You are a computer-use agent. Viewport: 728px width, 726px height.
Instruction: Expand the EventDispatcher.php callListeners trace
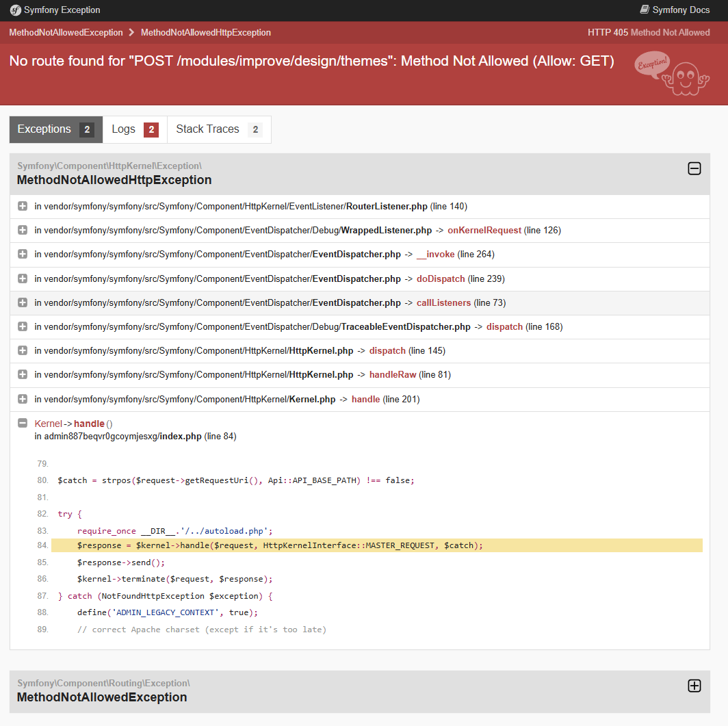point(23,302)
